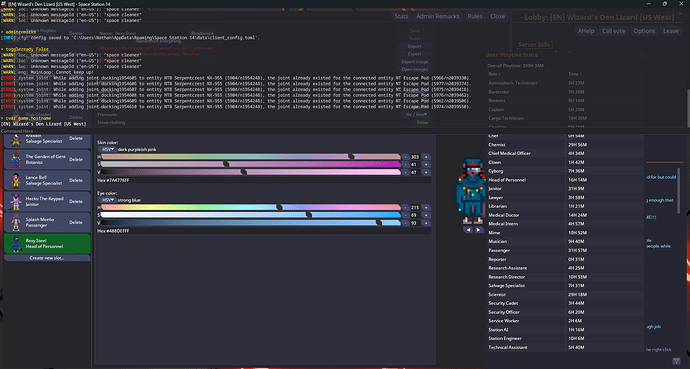Screen dimensions: 690x369
Task: Delete The Garden of Gent slot
Action: 76,159
